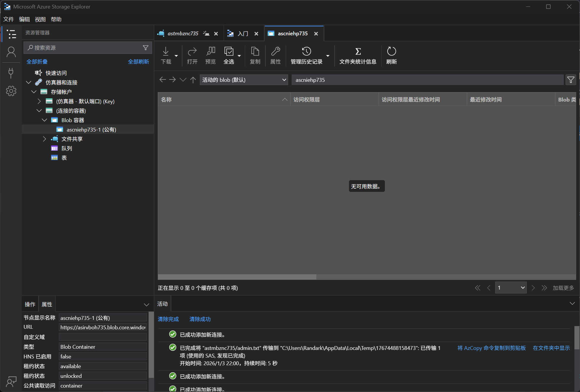
Task: Open the page number dropdown
Action: point(511,288)
